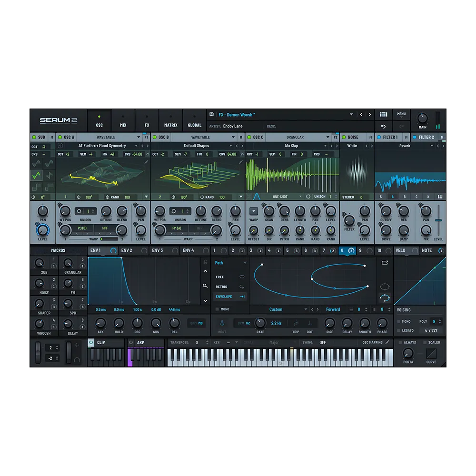Select next OSC A wavetable arrow
Viewport: 476px width, 476px height.
point(148,146)
